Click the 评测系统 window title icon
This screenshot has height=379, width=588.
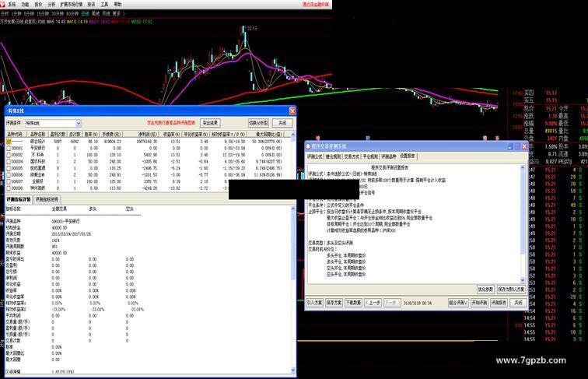coord(308,146)
